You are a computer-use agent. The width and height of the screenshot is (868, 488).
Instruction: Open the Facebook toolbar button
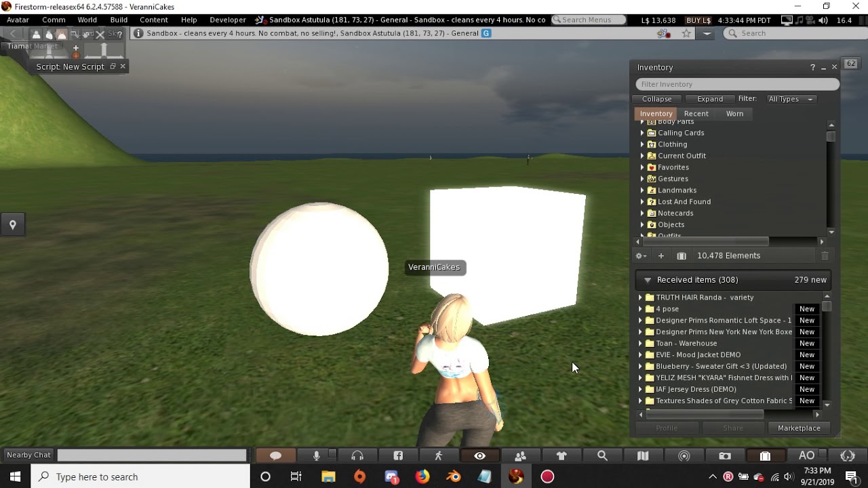click(398, 455)
